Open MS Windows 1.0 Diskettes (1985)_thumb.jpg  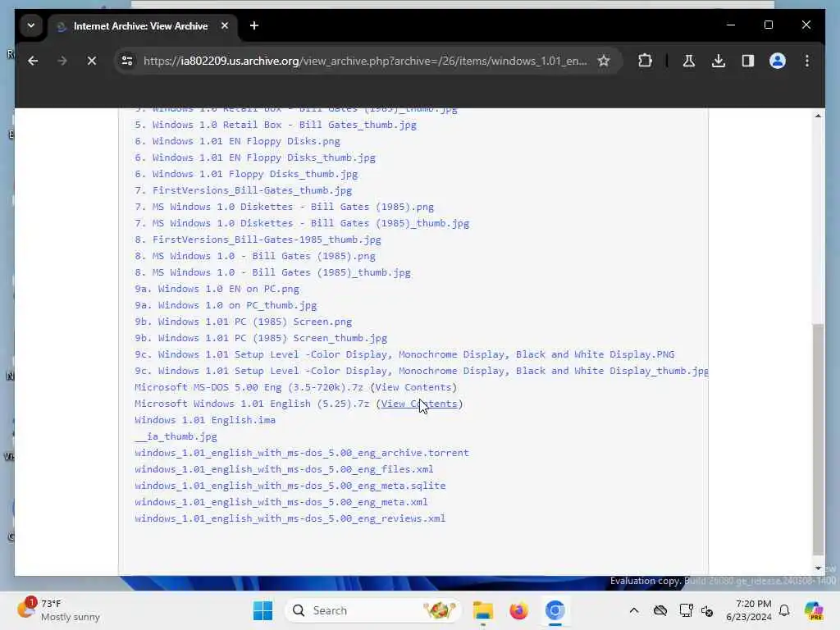tap(302, 223)
